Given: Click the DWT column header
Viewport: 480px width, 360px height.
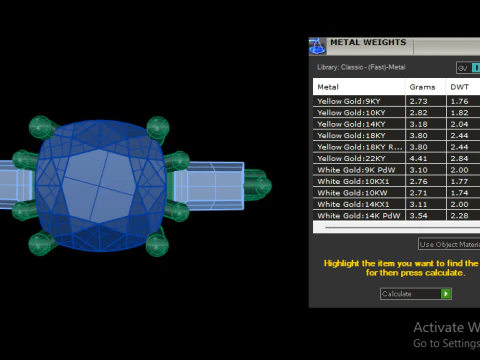Looking at the screenshot, I should pos(463,87).
